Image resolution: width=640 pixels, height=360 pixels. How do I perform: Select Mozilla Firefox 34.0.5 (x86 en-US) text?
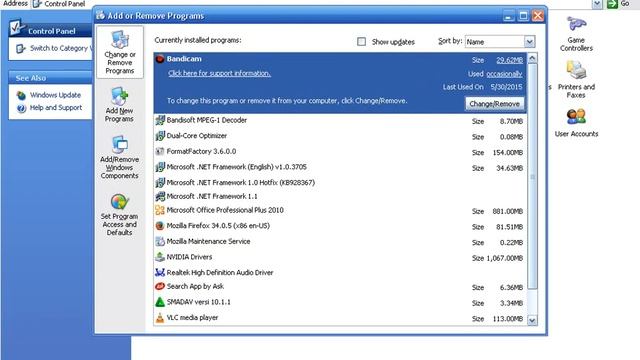pos(218,226)
